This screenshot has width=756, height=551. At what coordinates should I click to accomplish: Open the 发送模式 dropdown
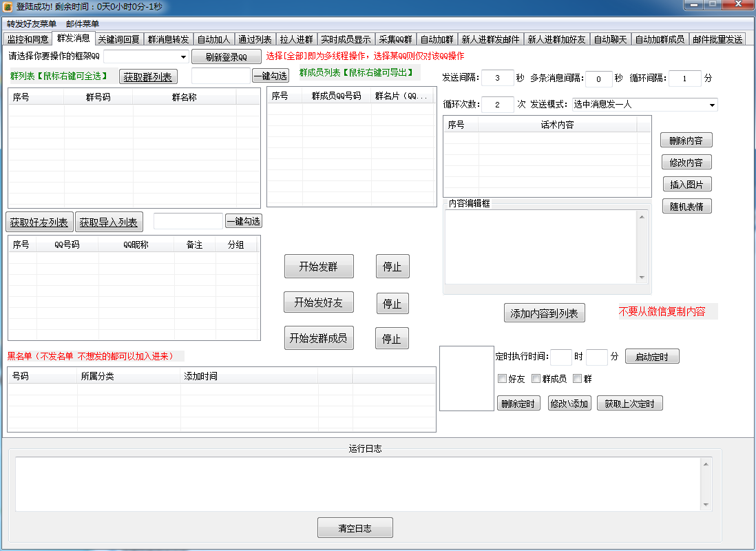645,105
